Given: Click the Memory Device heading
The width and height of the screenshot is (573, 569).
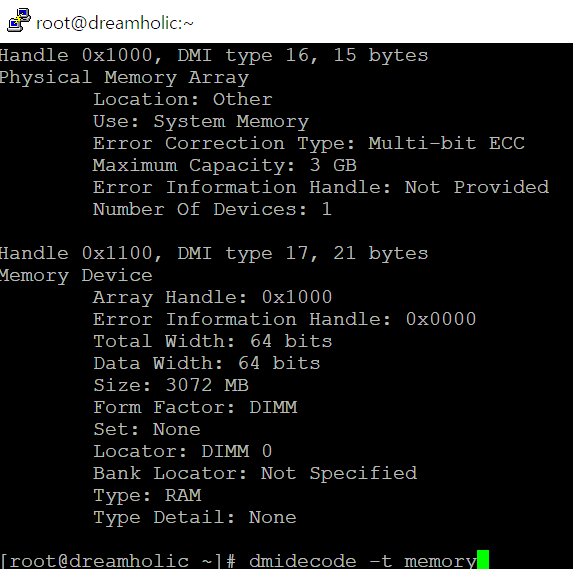Looking at the screenshot, I should [76, 276].
